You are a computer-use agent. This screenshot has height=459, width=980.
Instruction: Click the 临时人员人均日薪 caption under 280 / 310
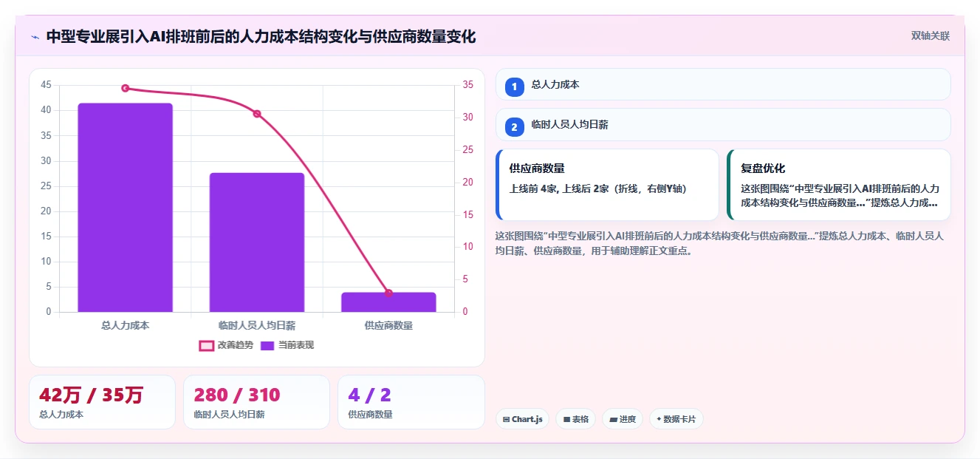pos(229,415)
